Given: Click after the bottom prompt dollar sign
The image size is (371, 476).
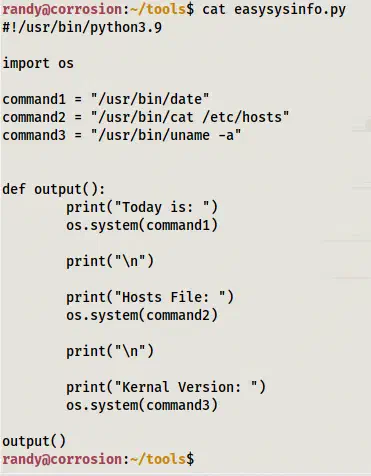Looking at the screenshot, I should (x=199, y=459).
